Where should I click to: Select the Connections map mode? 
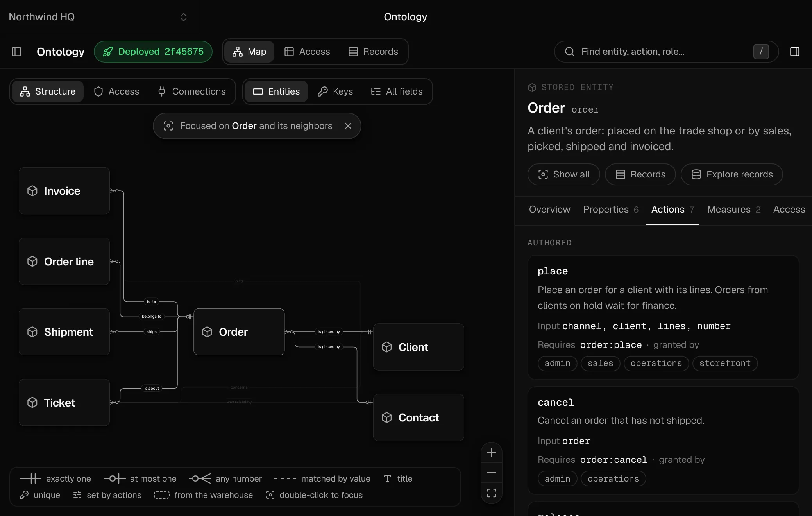[191, 91]
